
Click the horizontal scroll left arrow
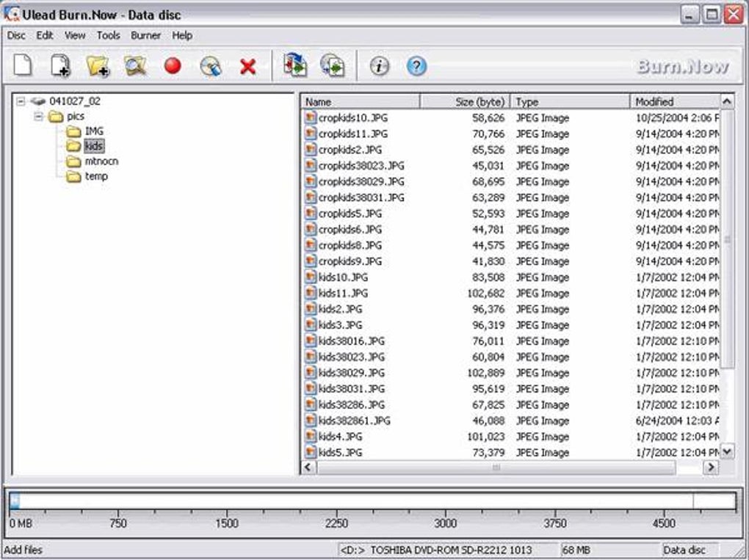pyautogui.click(x=308, y=467)
